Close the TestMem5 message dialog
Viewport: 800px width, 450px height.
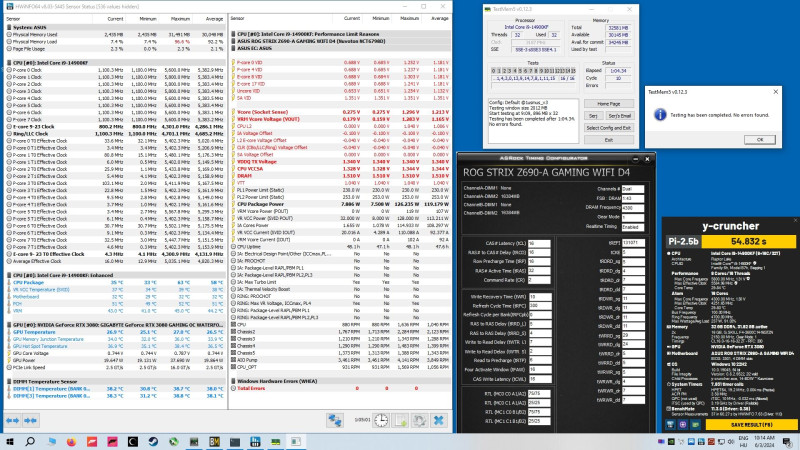click(776, 92)
